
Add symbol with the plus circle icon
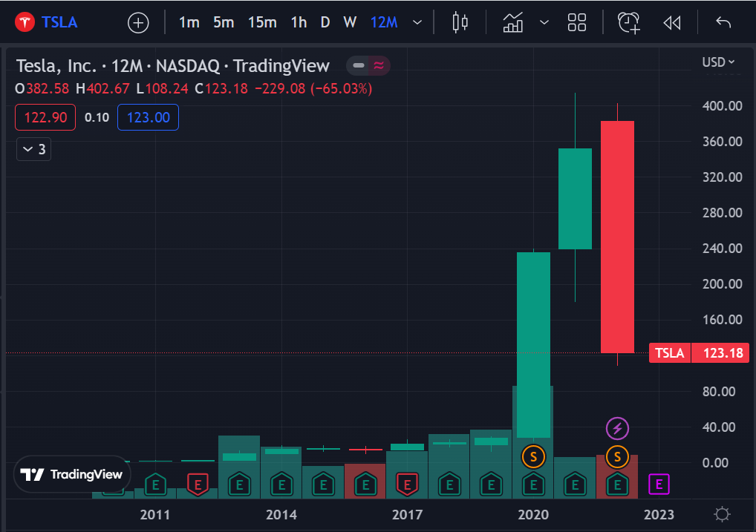(x=138, y=23)
